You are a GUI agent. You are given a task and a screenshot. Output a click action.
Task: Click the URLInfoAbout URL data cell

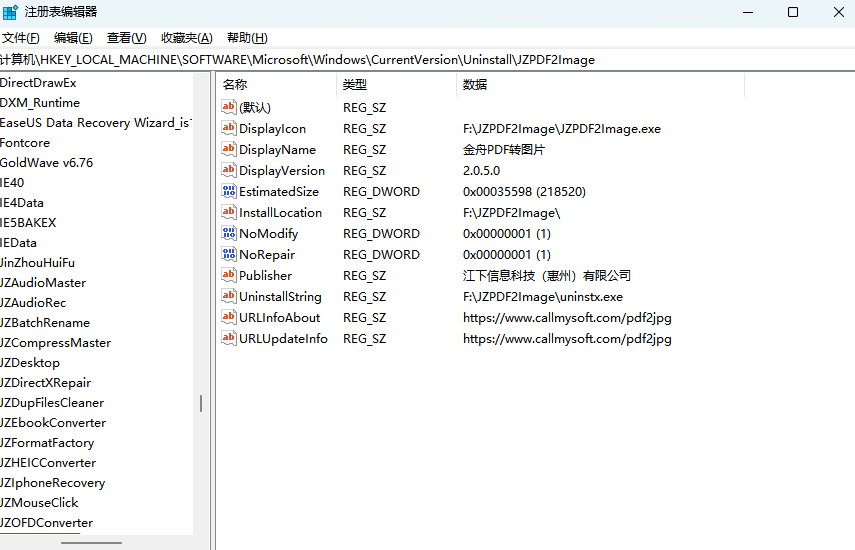click(567, 318)
